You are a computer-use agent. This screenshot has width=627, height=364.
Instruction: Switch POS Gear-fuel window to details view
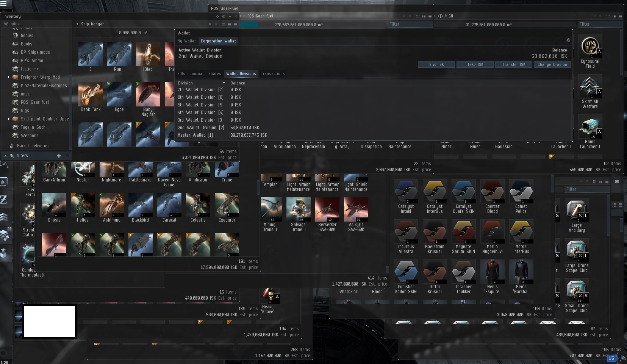[424, 16]
